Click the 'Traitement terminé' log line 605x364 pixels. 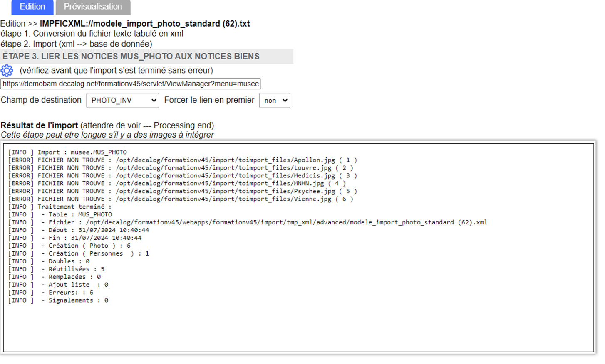click(x=60, y=207)
